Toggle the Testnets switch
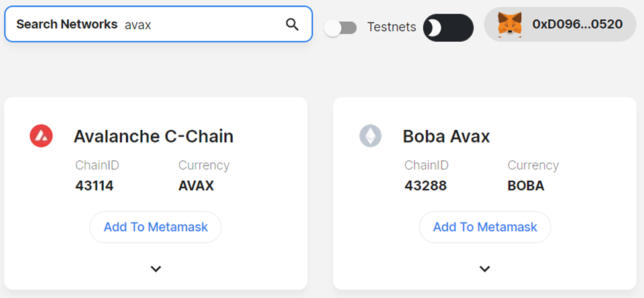 point(341,28)
